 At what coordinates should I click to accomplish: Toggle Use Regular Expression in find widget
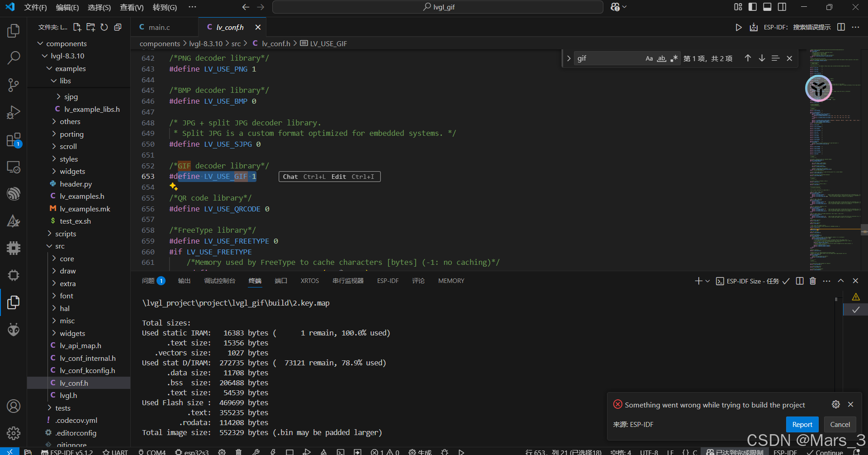pos(674,58)
